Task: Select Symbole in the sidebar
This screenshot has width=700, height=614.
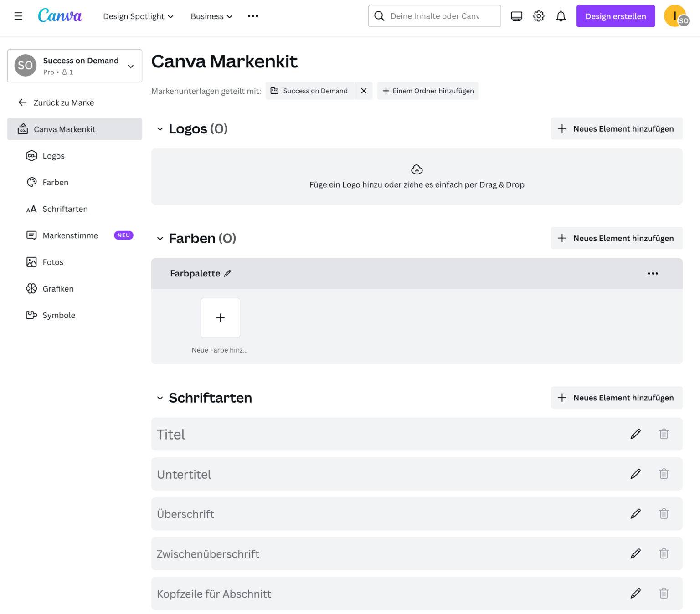Action: tap(59, 315)
